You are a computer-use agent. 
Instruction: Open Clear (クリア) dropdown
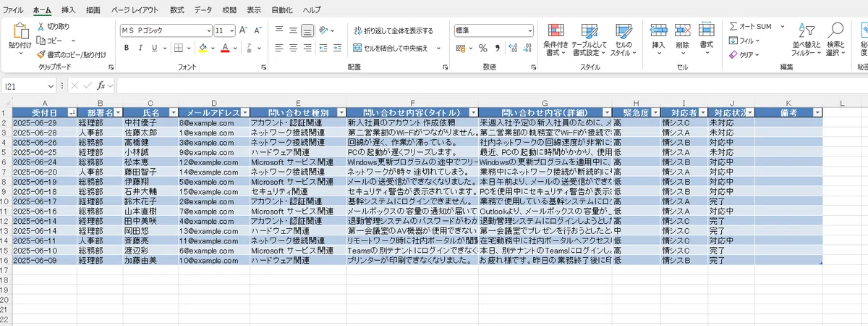746,54
